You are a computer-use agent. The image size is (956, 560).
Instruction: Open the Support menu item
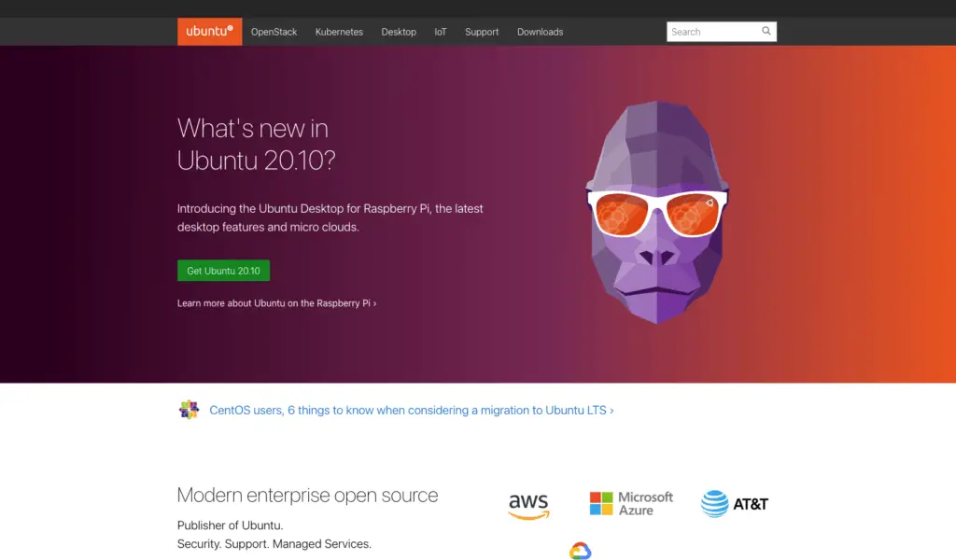482,32
